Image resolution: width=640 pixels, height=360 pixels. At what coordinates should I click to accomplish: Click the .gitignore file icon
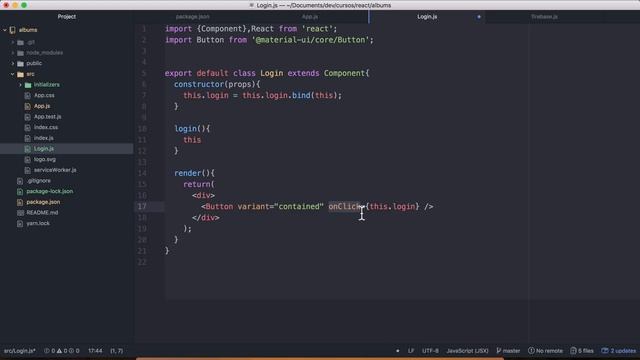click(x=20, y=180)
